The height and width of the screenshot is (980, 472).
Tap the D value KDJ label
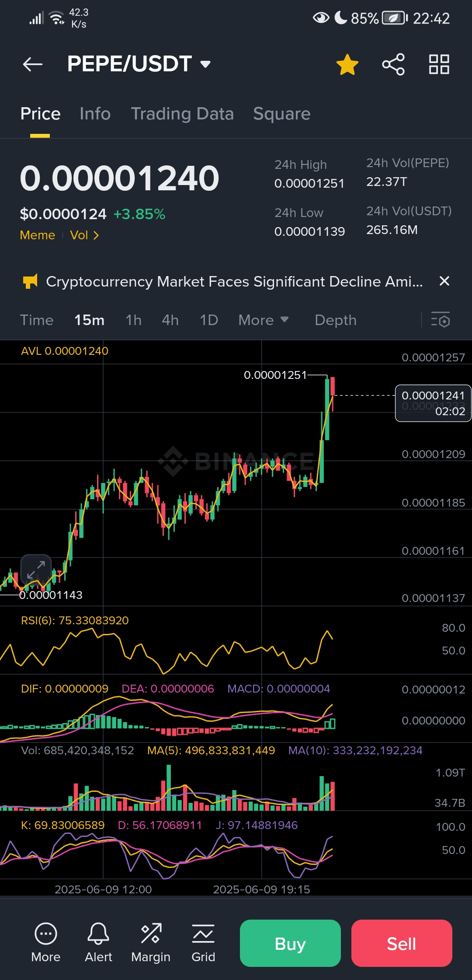point(160,825)
